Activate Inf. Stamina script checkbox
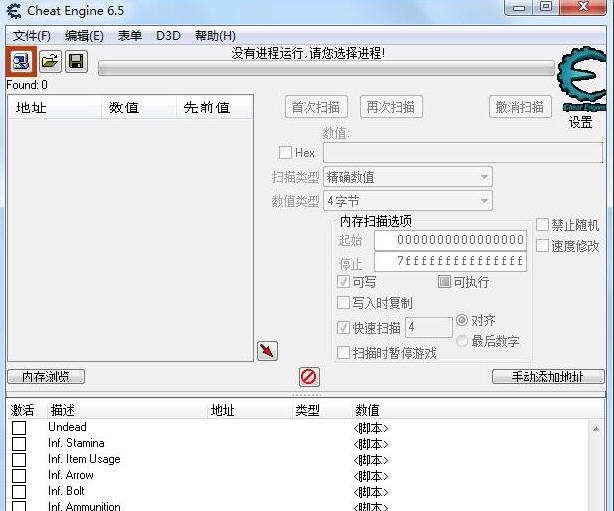The height and width of the screenshot is (511, 614). point(19,444)
